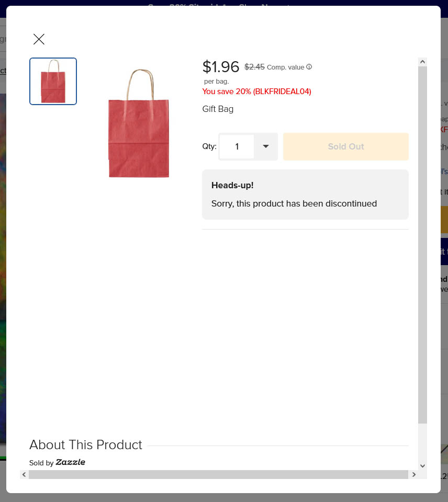Screen dimensions: 448x502
Task: Click the vertical scrollbar up arrow
Action: click(422, 62)
